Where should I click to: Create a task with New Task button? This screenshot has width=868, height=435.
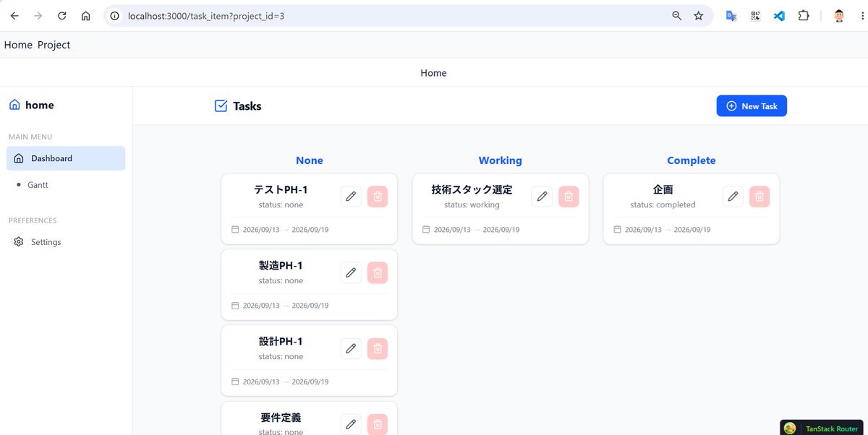(x=752, y=106)
